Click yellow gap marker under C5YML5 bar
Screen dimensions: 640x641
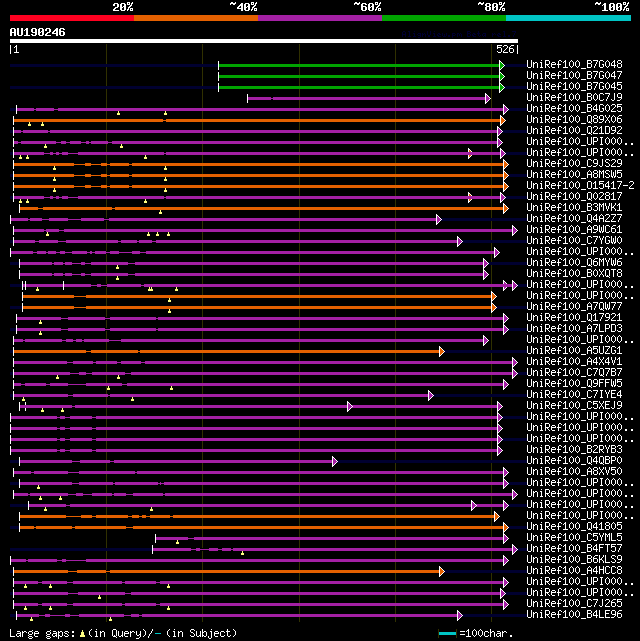[177, 542]
